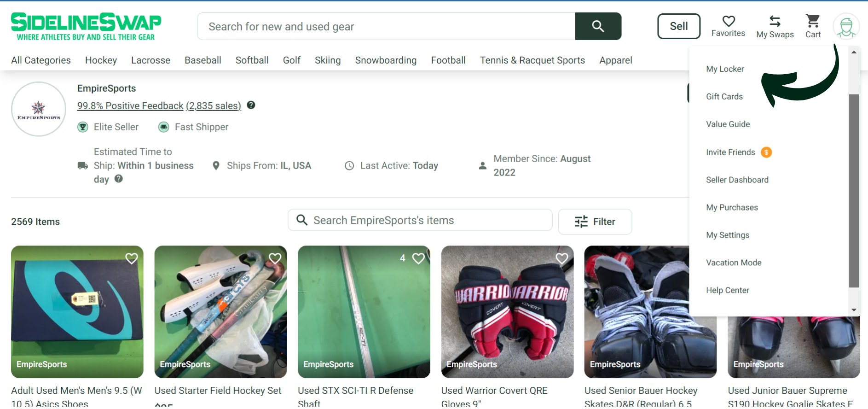Open Used Warrior Covert QRE Gloves title
The height and width of the screenshot is (409, 868).
[494, 397]
